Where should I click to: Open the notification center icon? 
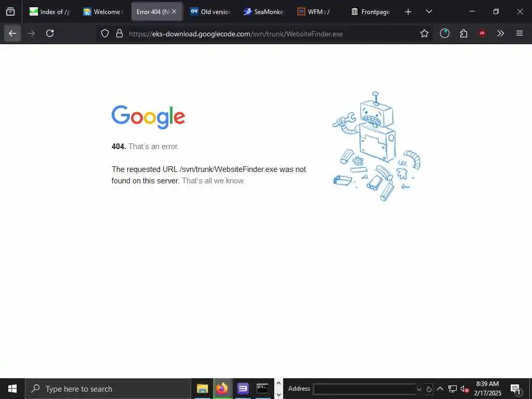point(515,389)
